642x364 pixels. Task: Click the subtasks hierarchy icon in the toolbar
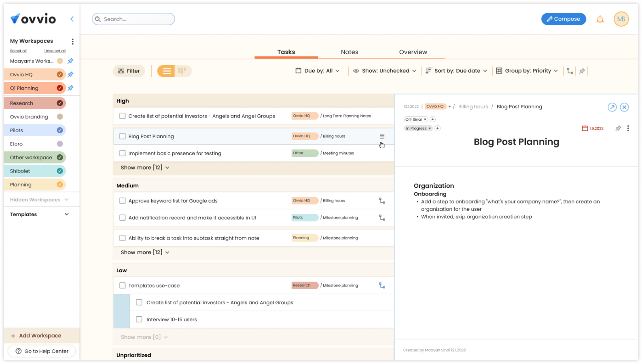[x=570, y=71]
